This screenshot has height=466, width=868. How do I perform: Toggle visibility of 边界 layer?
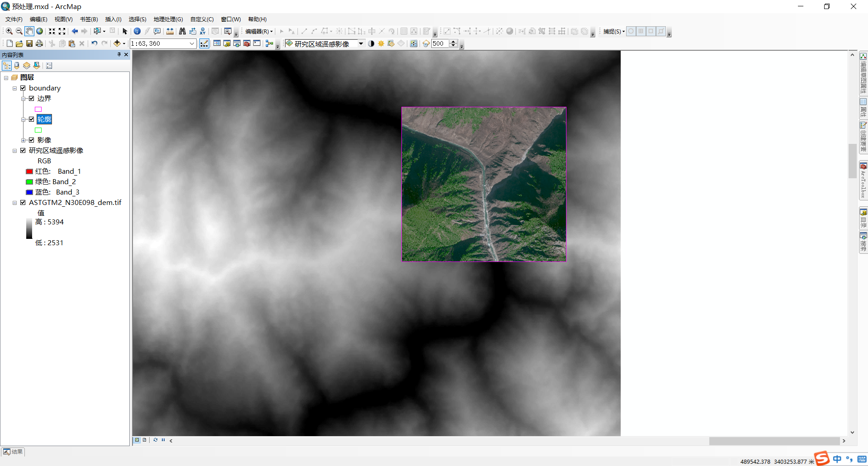click(x=32, y=99)
